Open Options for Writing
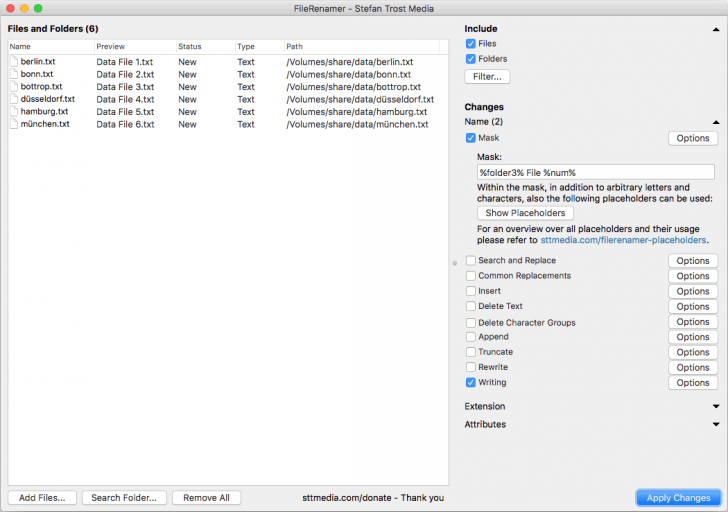Image resolution: width=728 pixels, height=512 pixels. pyautogui.click(x=693, y=383)
